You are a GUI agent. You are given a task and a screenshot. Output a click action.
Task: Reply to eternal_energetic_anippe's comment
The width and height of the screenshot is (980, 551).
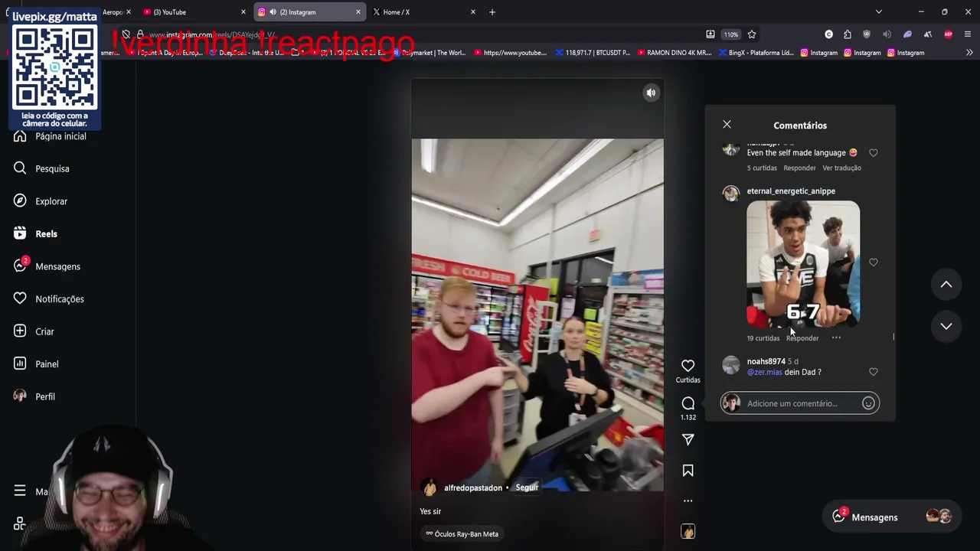802,337
